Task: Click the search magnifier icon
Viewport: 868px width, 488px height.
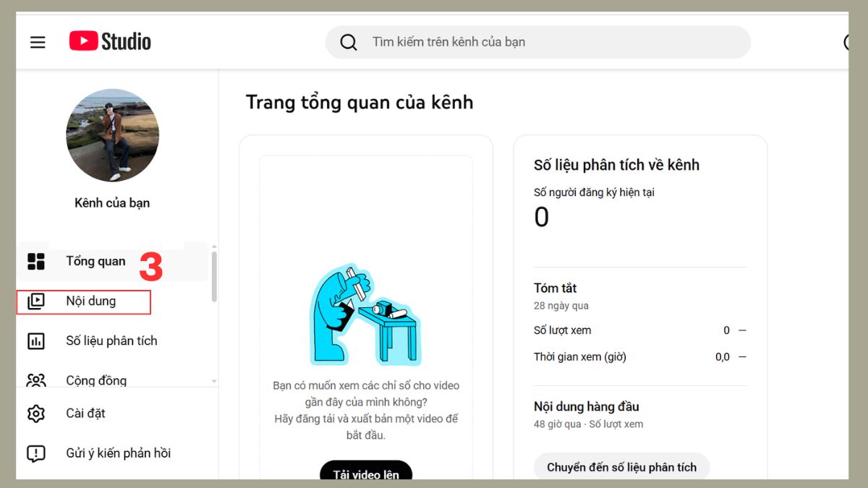Action: tap(349, 42)
